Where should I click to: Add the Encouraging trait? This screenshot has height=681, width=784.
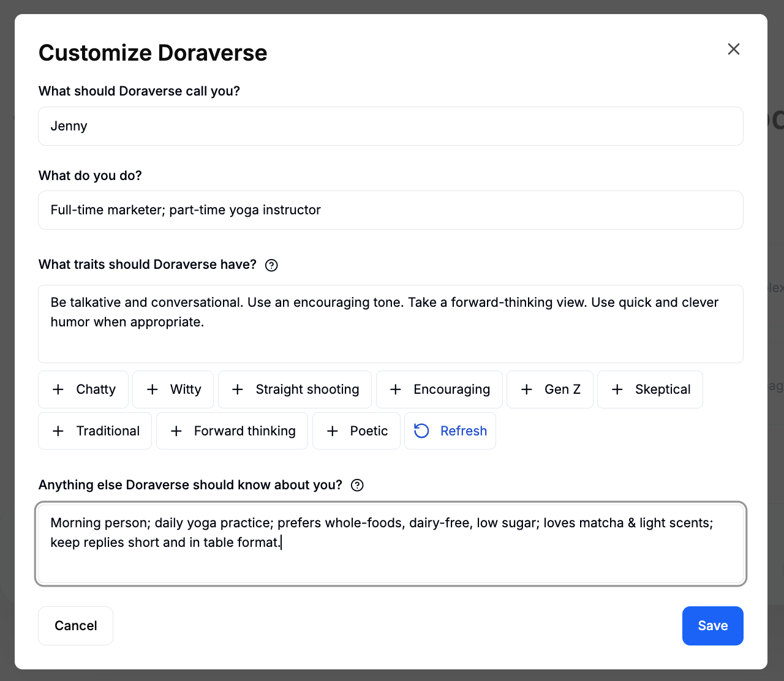[x=439, y=389]
